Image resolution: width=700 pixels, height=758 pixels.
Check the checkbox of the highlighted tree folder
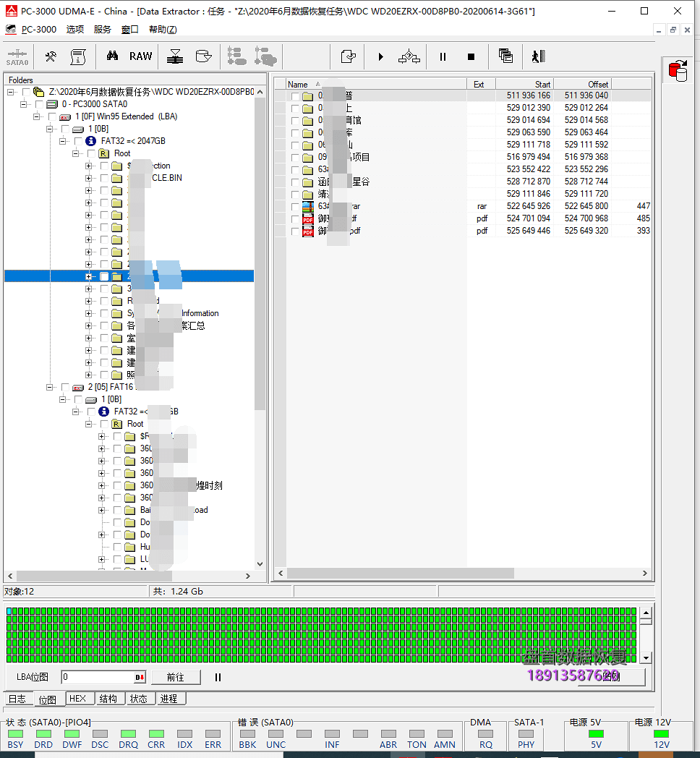pos(104,276)
